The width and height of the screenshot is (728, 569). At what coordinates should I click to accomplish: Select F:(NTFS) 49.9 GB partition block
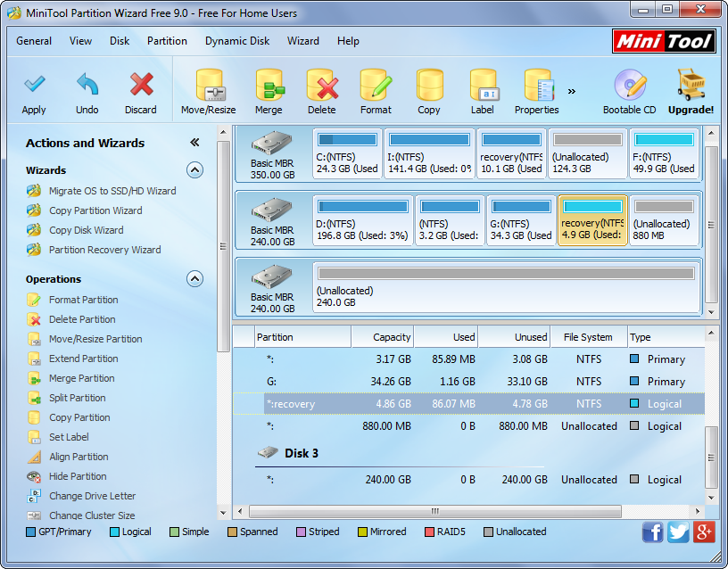(664, 153)
